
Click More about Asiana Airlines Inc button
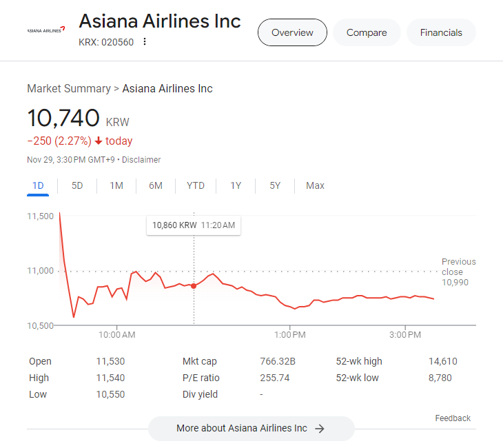(251, 429)
